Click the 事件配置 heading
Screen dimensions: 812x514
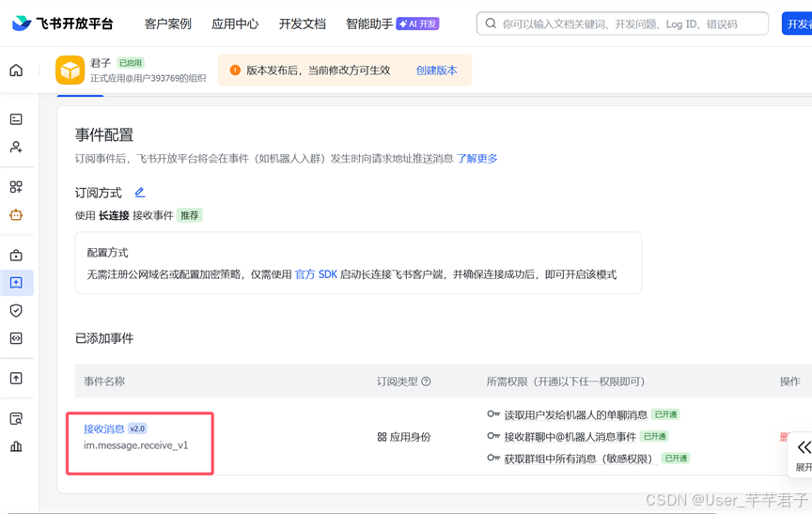tap(104, 135)
